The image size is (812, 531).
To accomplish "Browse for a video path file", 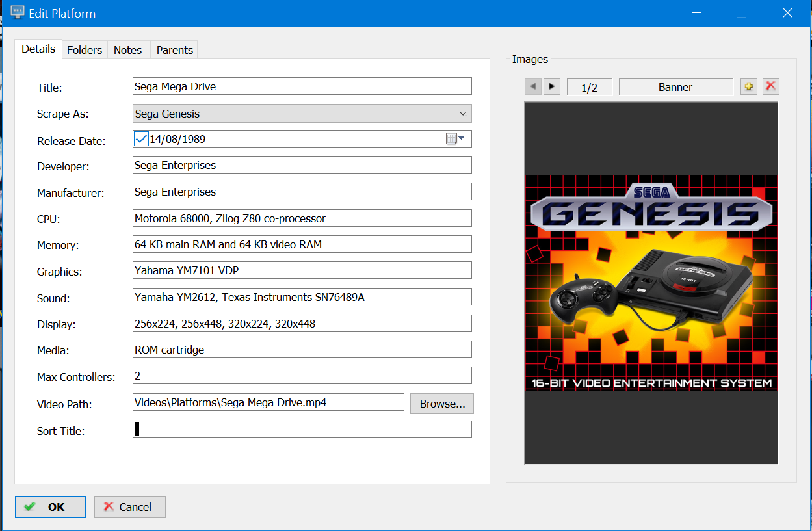I will 442,404.
